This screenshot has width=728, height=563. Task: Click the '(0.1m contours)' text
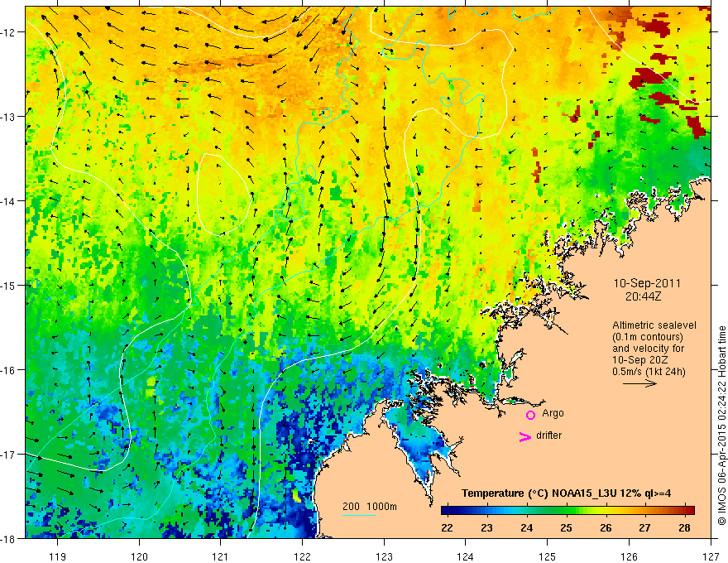point(647,337)
